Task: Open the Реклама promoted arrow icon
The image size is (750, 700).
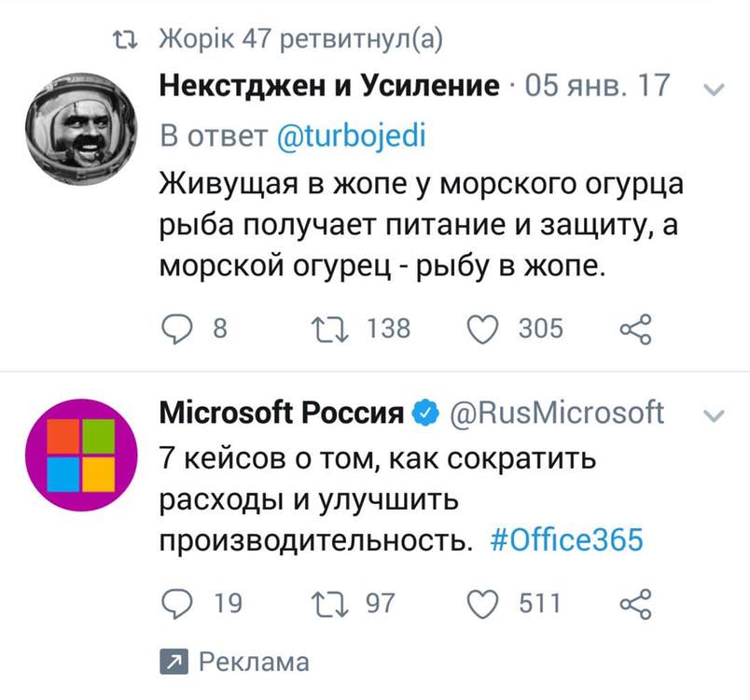Action: tap(174, 663)
